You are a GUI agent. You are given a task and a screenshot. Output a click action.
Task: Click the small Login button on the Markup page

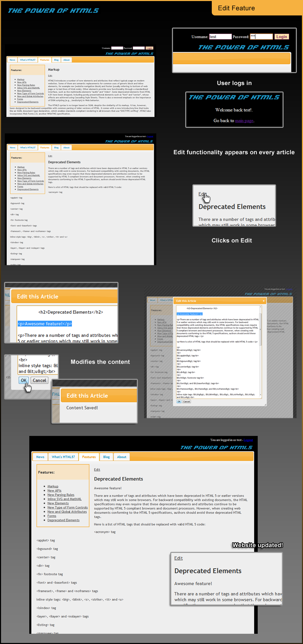coord(149,48)
